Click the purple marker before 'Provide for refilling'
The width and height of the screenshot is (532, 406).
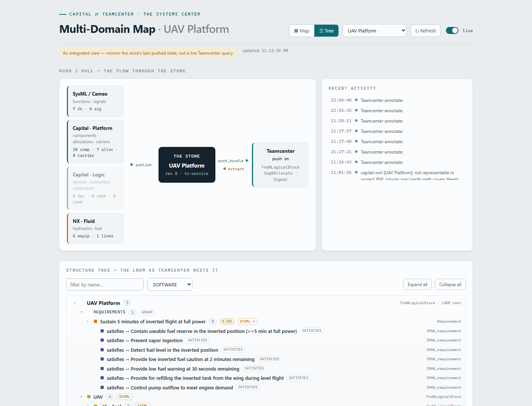102,378
